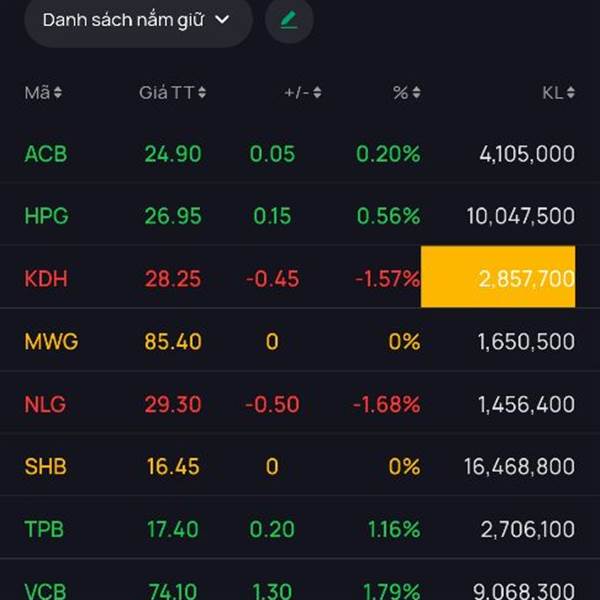Sort by Giá TT column
Viewport: 600px width, 600px height.
(172, 93)
